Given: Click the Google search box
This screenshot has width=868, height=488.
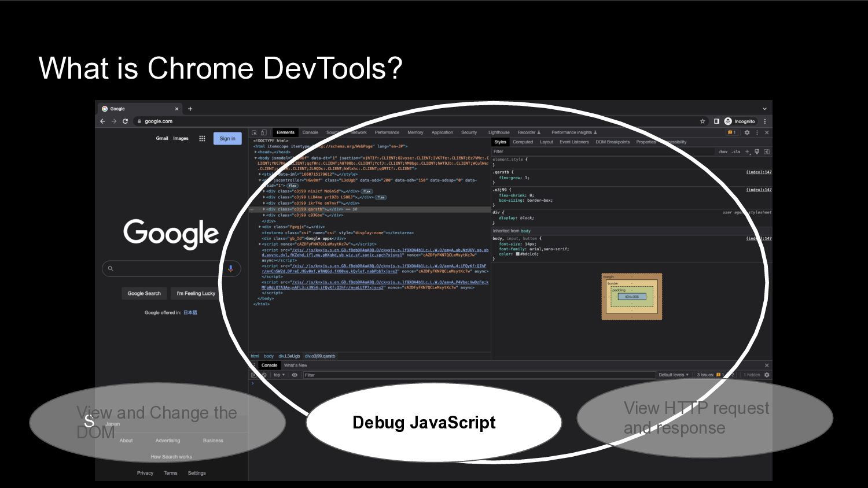Looking at the screenshot, I should [171, 268].
